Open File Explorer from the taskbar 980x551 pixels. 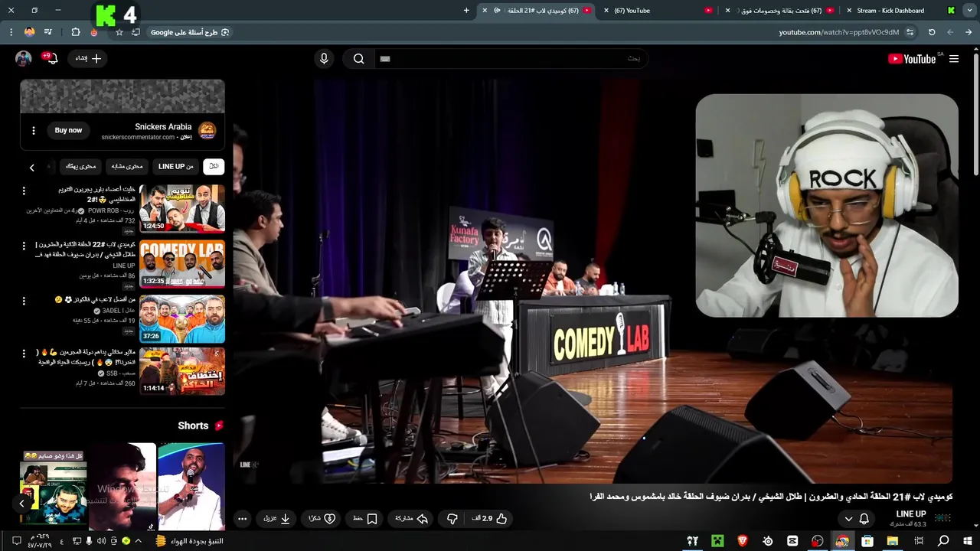point(893,541)
